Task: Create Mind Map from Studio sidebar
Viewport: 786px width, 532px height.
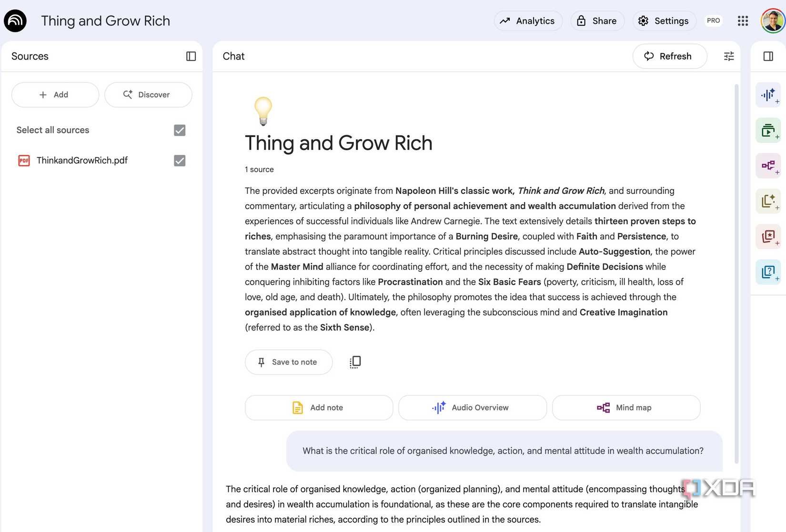Action: (x=768, y=165)
